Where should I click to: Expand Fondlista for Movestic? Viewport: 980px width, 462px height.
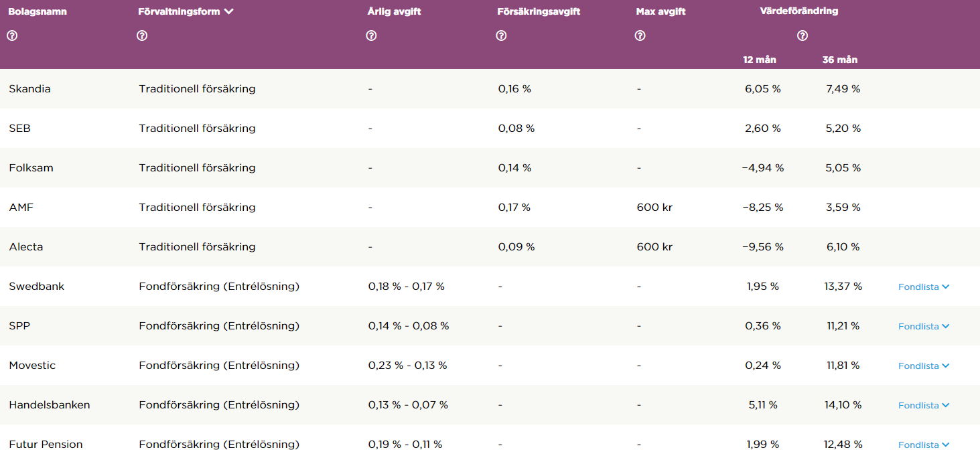(x=924, y=366)
